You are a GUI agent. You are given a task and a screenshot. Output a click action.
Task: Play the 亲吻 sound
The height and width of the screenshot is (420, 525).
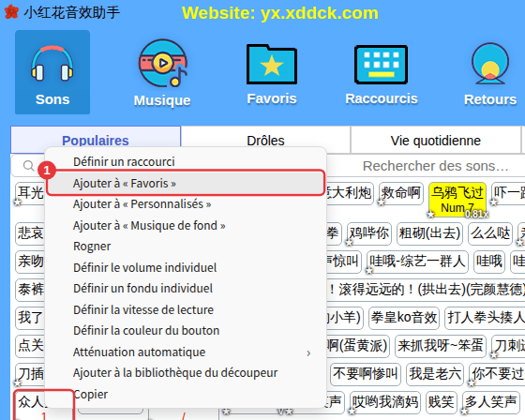(x=30, y=261)
